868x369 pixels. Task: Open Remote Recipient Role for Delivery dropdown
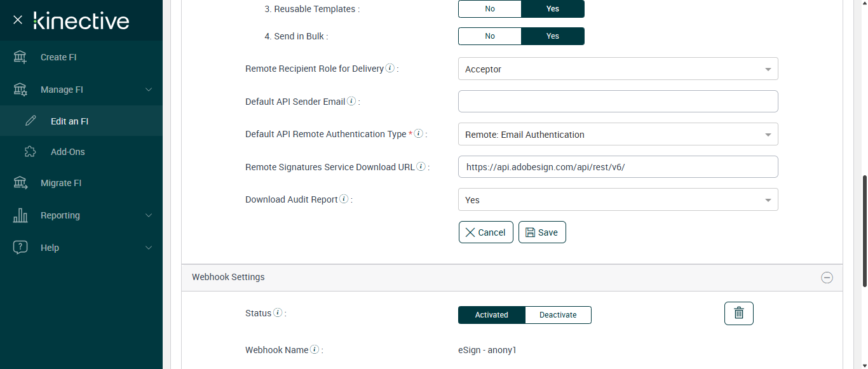click(x=618, y=69)
